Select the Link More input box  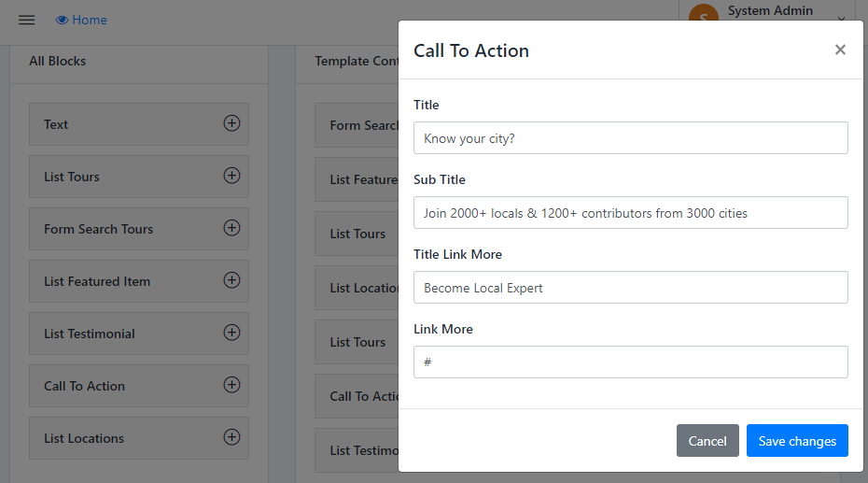[630, 362]
